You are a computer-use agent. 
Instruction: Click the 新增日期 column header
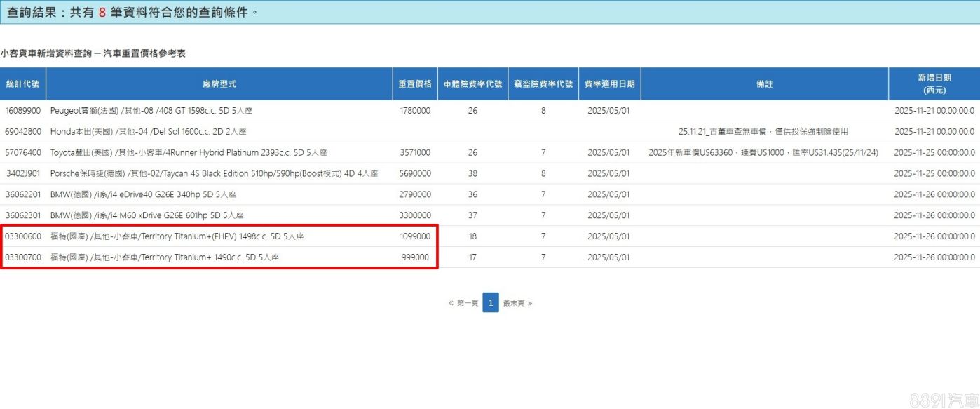click(934, 83)
